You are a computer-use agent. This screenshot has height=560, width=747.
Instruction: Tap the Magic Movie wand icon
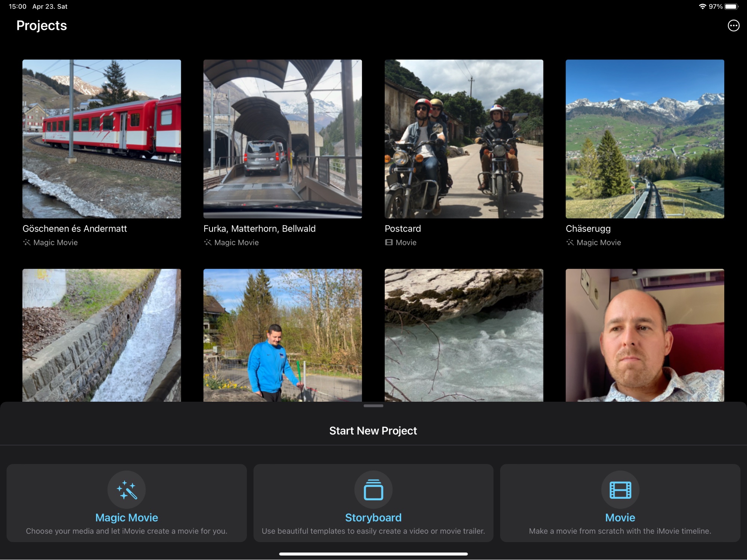click(x=127, y=490)
